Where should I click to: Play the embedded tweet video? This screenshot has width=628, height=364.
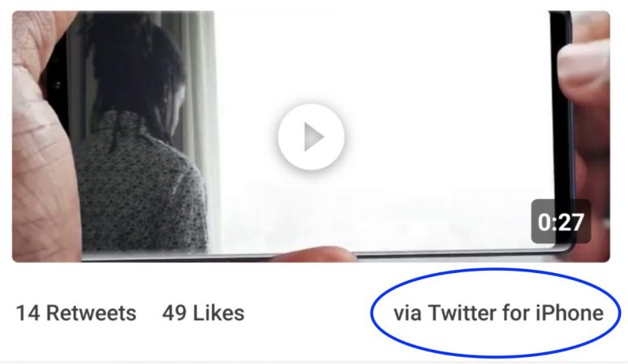click(x=311, y=137)
